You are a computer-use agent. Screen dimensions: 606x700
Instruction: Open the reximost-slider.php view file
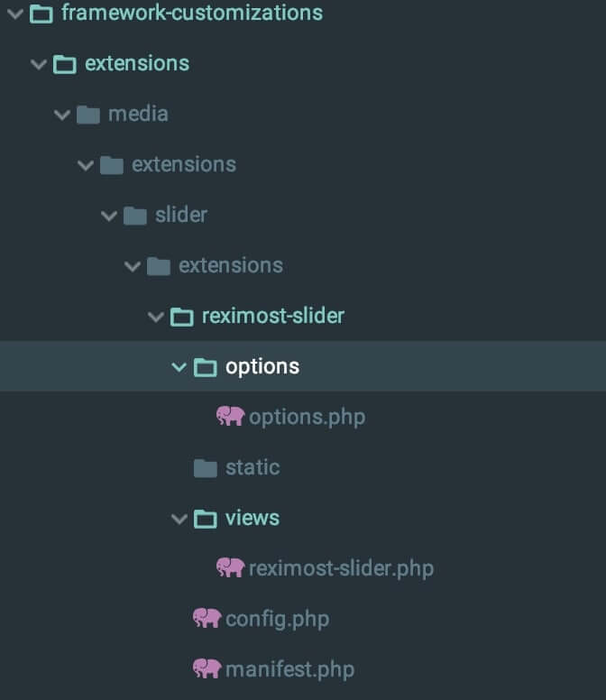341,568
